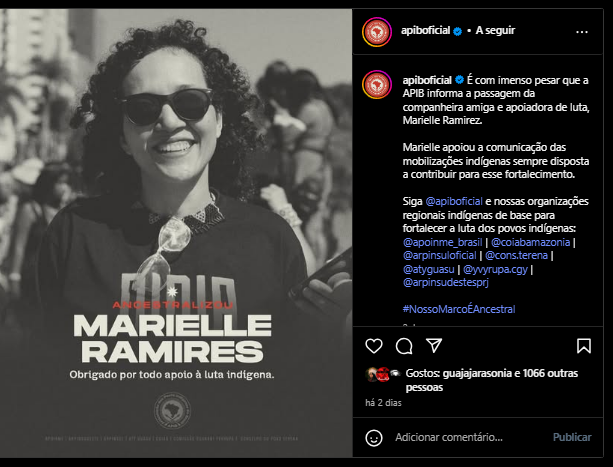The image size is (613, 467).
Task: Like the post with the heart icon
Action: 374,346
